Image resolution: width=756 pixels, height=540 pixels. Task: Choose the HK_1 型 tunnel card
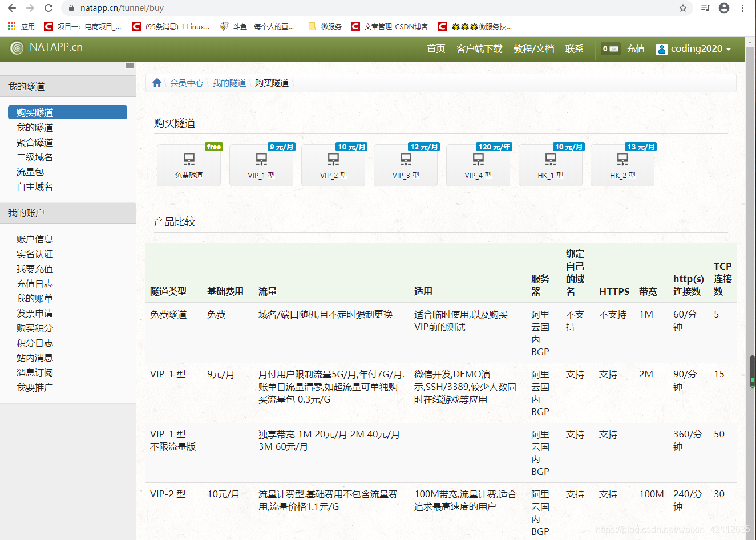click(x=551, y=165)
